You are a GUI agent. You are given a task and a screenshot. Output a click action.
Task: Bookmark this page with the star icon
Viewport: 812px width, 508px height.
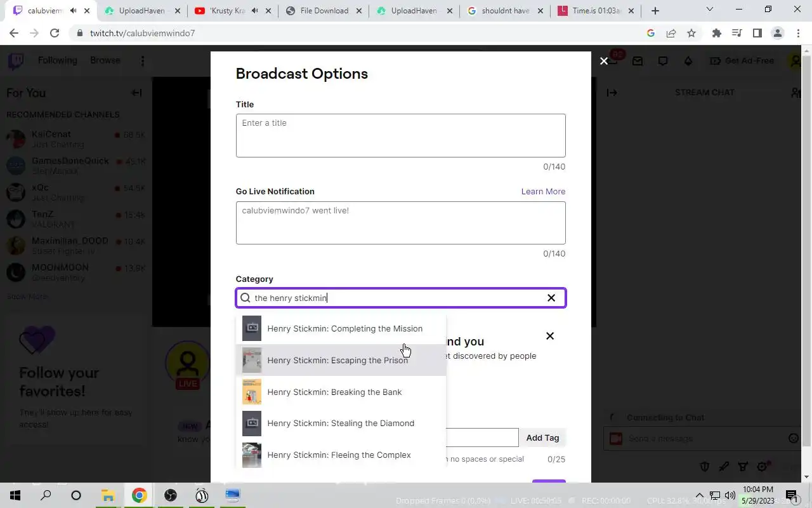pyautogui.click(x=691, y=33)
